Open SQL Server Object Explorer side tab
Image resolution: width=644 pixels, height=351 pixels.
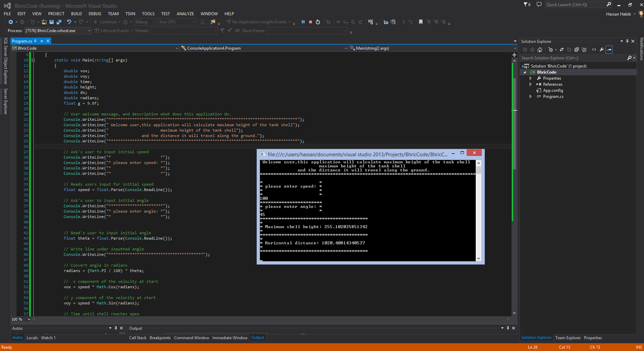click(x=6, y=61)
